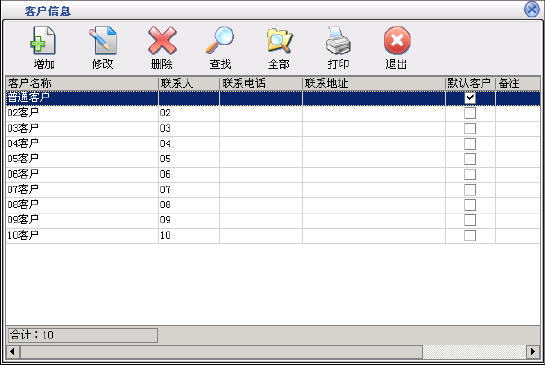Image resolution: width=545 pixels, height=365 pixels.
Task: Select the 05客户 name cell
Action: [82, 159]
